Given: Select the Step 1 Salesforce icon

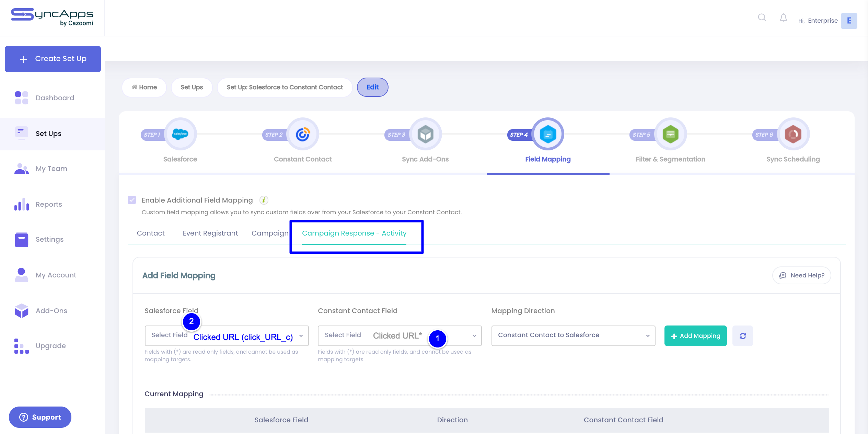Looking at the screenshot, I should [x=180, y=134].
